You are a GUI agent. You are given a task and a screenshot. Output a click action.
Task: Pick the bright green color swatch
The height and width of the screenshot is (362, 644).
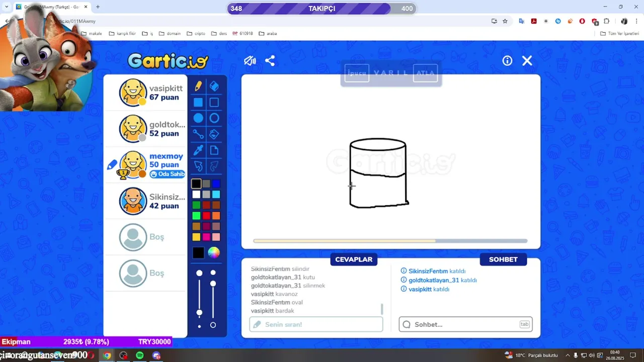(x=196, y=216)
